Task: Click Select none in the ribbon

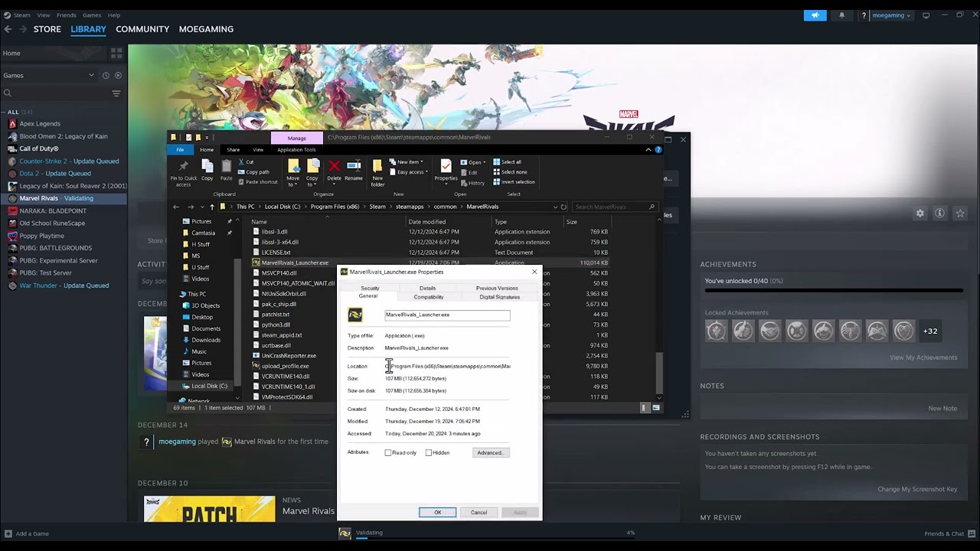Action: point(509,172)
